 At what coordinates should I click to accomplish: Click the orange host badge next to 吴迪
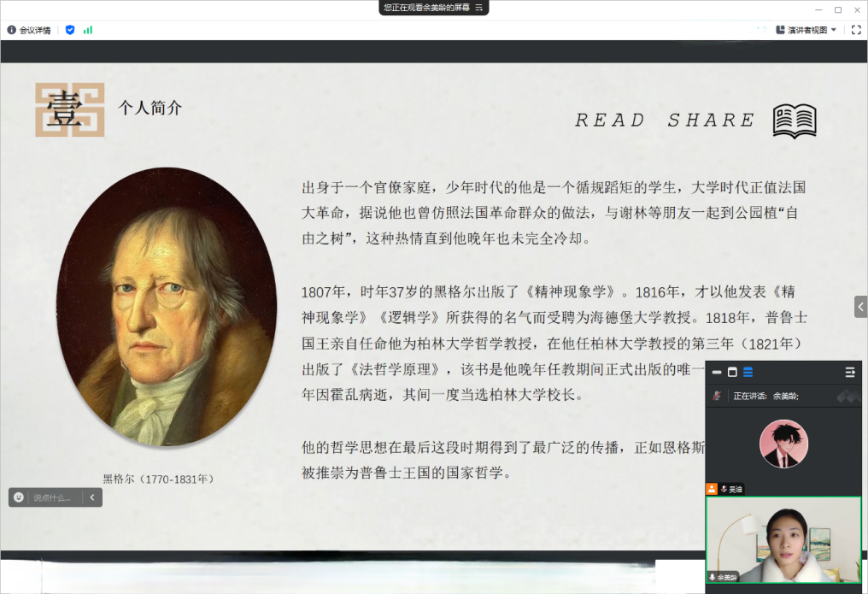[711, 489]
